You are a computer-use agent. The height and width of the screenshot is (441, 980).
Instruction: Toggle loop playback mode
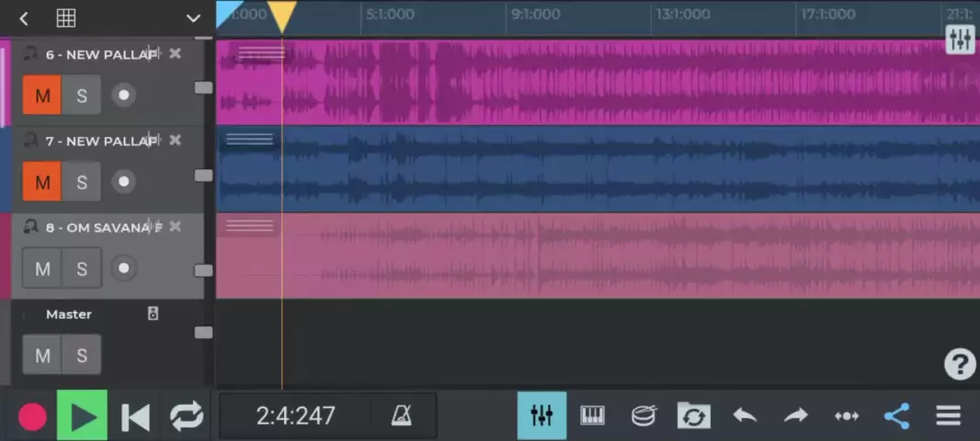187,417
